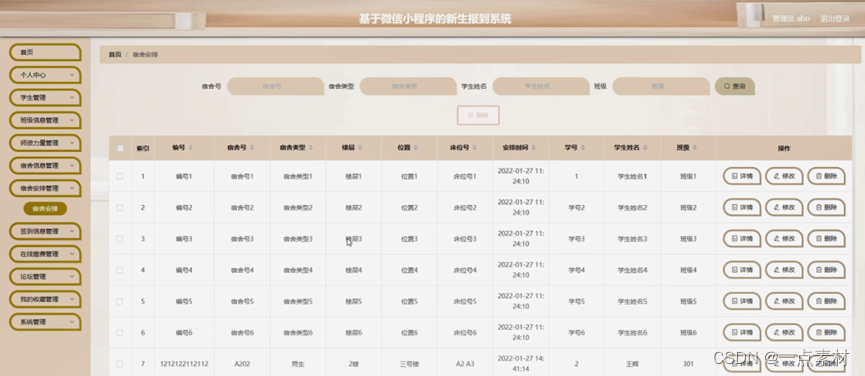Click 修改 for row 编号4
Screen dimensions: 865x376
784,270
